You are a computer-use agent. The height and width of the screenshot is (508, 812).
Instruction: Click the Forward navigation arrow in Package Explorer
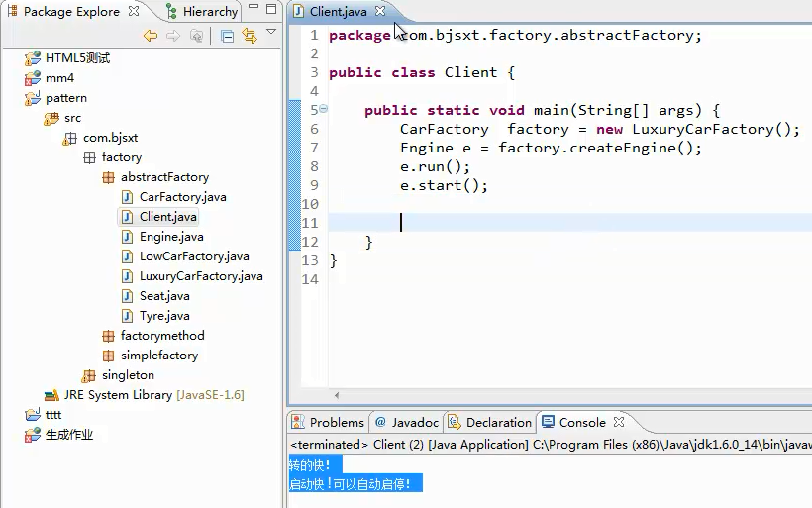[173, 36]
